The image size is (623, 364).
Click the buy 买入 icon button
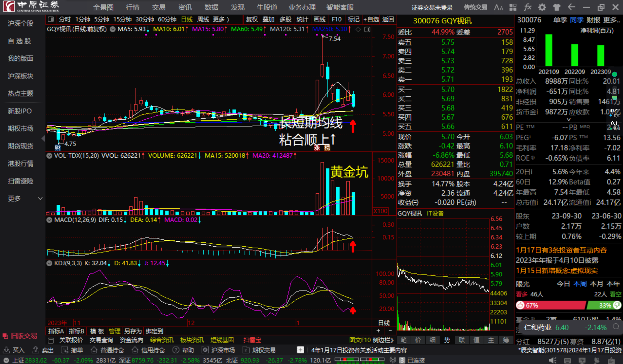click(x=14, y=350)
